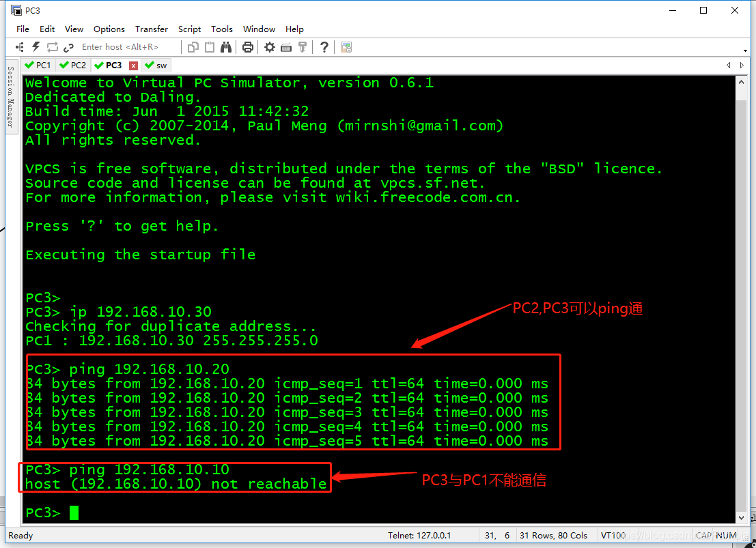Click the 'Checking for duplicate address...' line
The height and width of the screenshot is (548, 756).
coord(171,326)
